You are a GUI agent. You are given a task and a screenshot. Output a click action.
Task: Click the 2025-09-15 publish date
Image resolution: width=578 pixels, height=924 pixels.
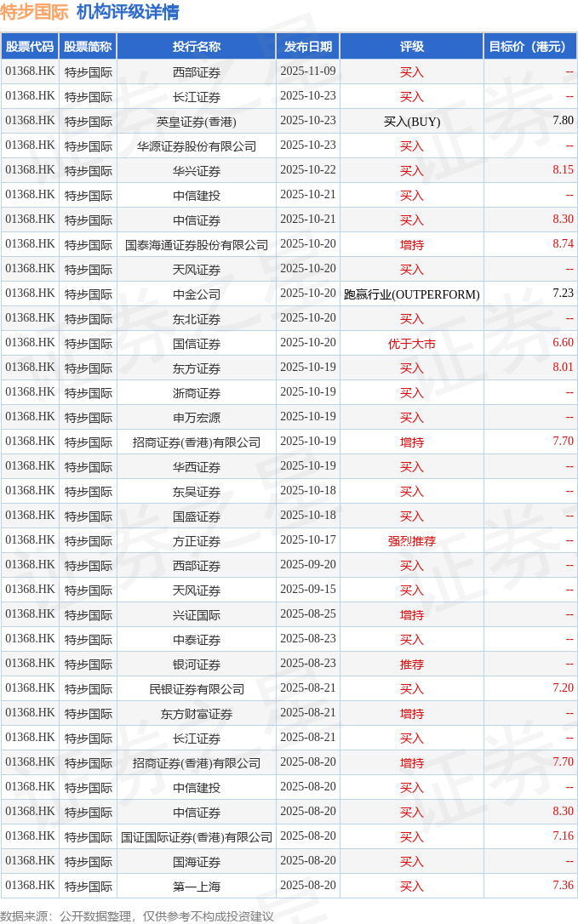(x=308, y=590)
